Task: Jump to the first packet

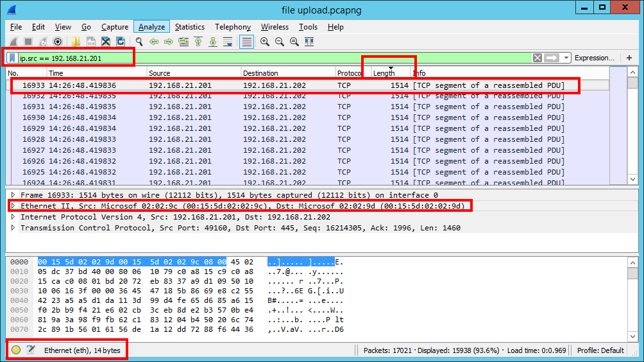Action: click(198, 42)
